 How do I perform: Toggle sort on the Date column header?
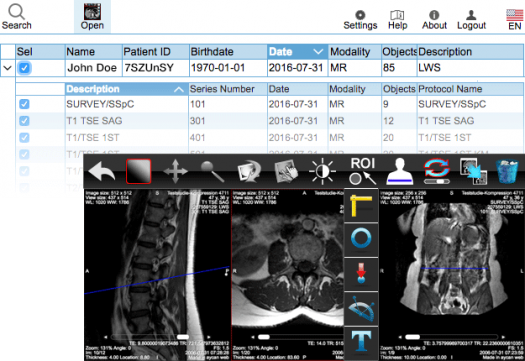pyautogui.click(x=297, y=52)
